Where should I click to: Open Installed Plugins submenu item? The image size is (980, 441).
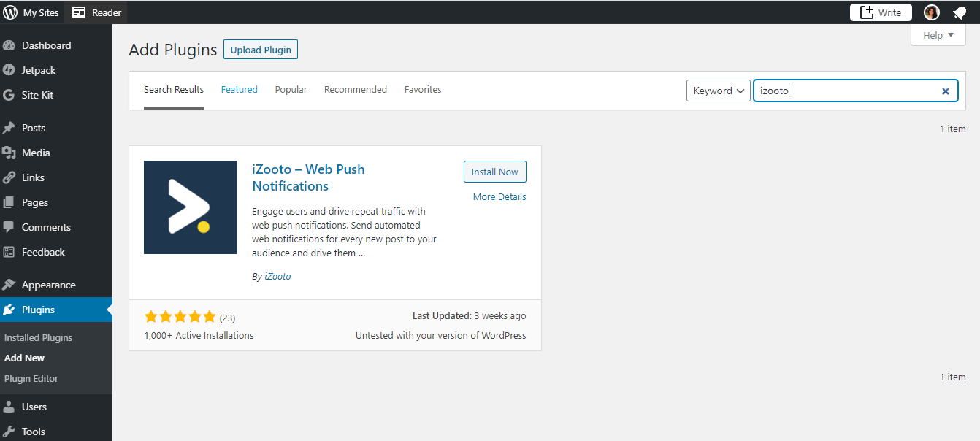tap(39, 337)
